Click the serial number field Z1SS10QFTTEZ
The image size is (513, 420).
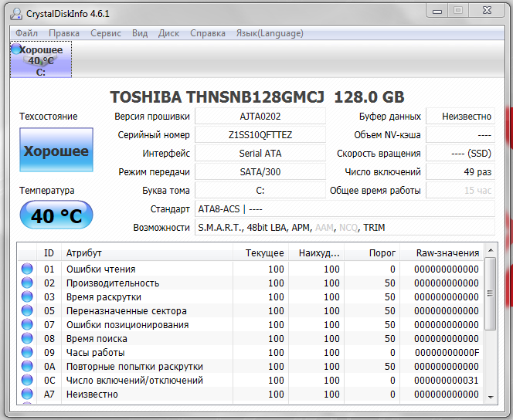point(260,135)
